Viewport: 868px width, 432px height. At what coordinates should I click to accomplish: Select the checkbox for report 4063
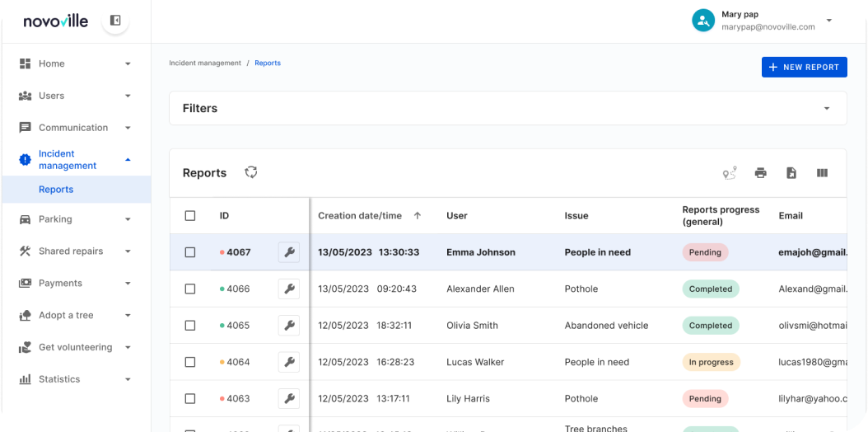(x=190, y=399)
